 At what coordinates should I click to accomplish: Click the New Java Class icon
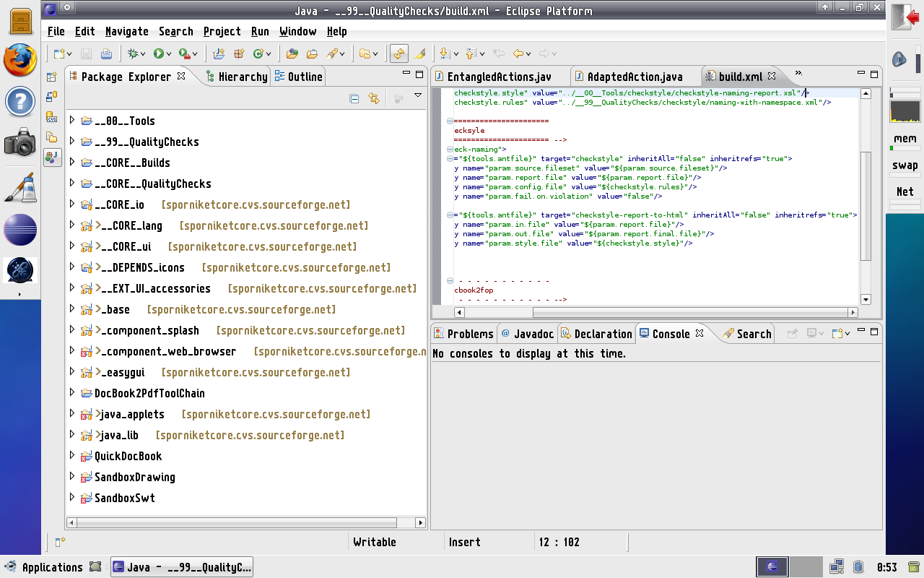click(258, 53)
